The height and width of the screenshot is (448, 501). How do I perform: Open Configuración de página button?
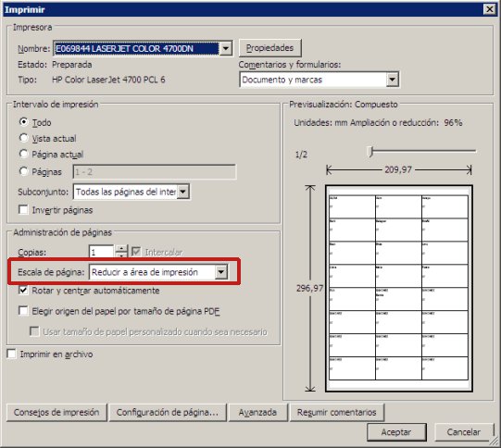tap(168, 413)
